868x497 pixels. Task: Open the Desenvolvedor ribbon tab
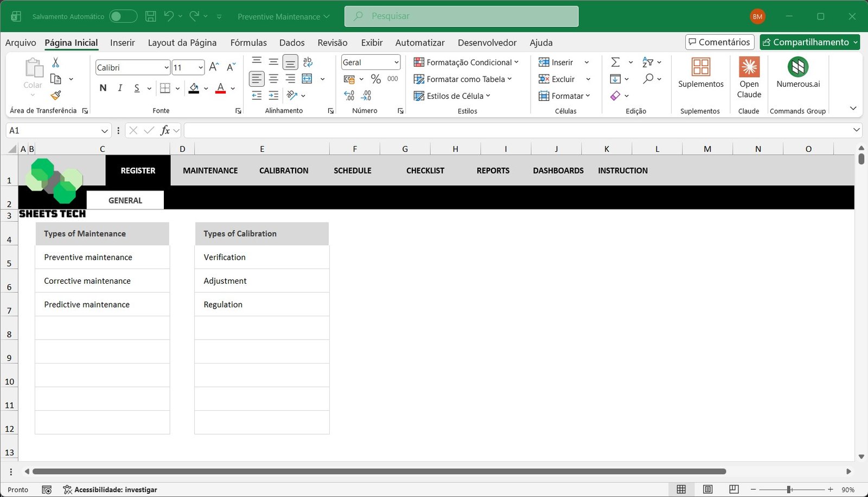point(487,42)
